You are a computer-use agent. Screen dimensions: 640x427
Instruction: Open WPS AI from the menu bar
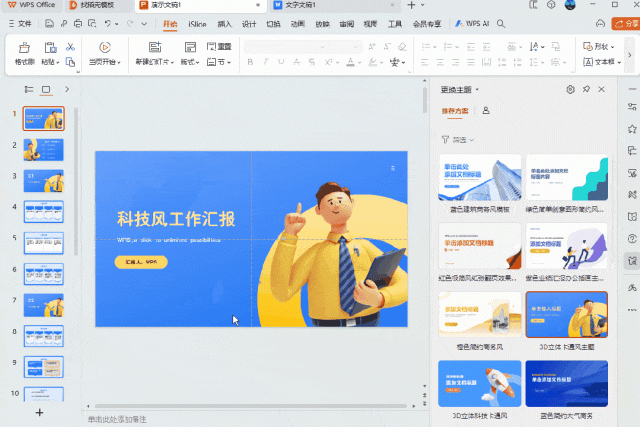[x=472, y=24]
